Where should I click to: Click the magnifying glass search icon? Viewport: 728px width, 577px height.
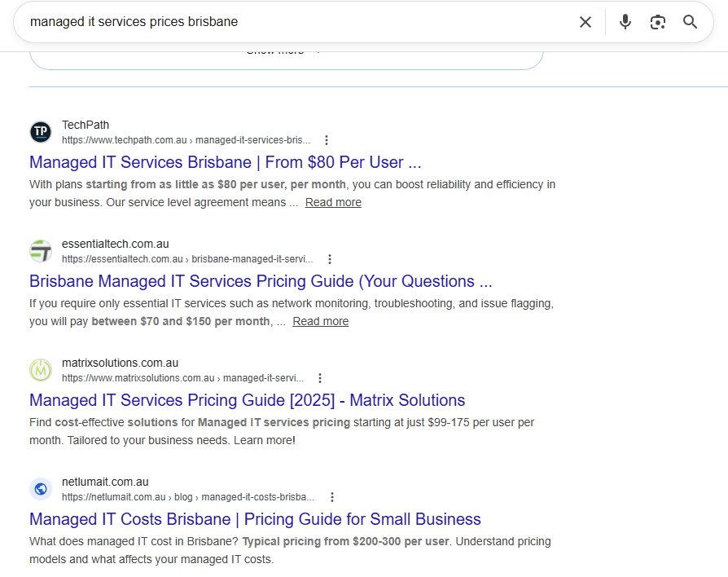[690, 22]
